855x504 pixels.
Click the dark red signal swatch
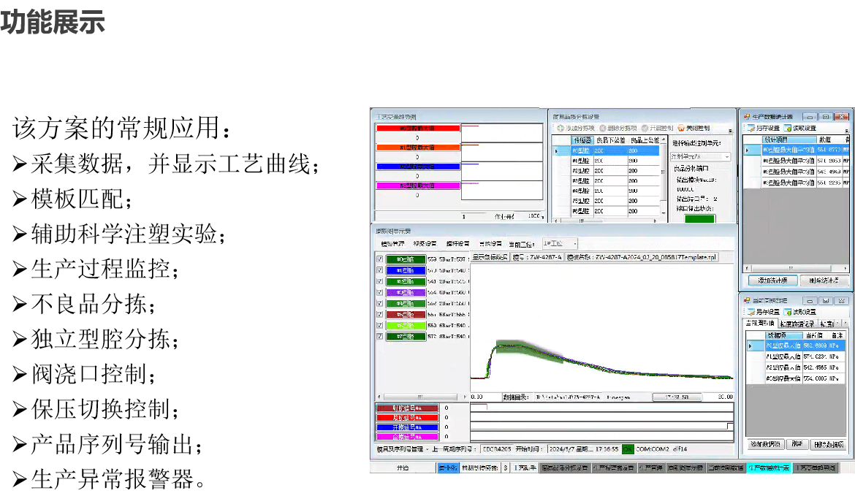pos(407,408)
